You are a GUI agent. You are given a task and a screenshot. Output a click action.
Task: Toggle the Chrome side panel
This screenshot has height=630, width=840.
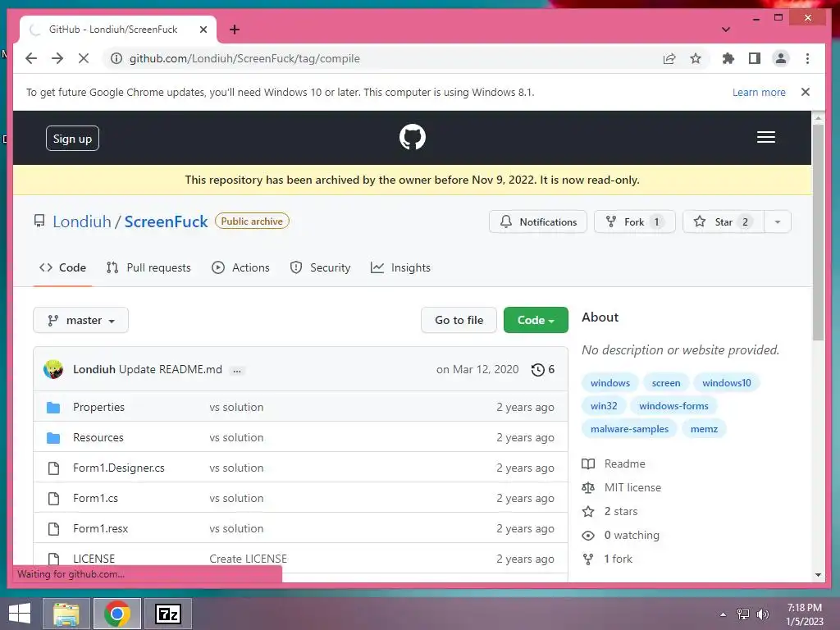755,58
